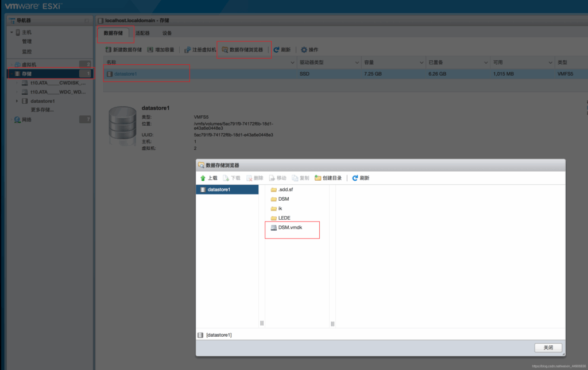
Task: Collapse the host (主机) tree node
Action: pyautogui.click(x=11, y=32)
